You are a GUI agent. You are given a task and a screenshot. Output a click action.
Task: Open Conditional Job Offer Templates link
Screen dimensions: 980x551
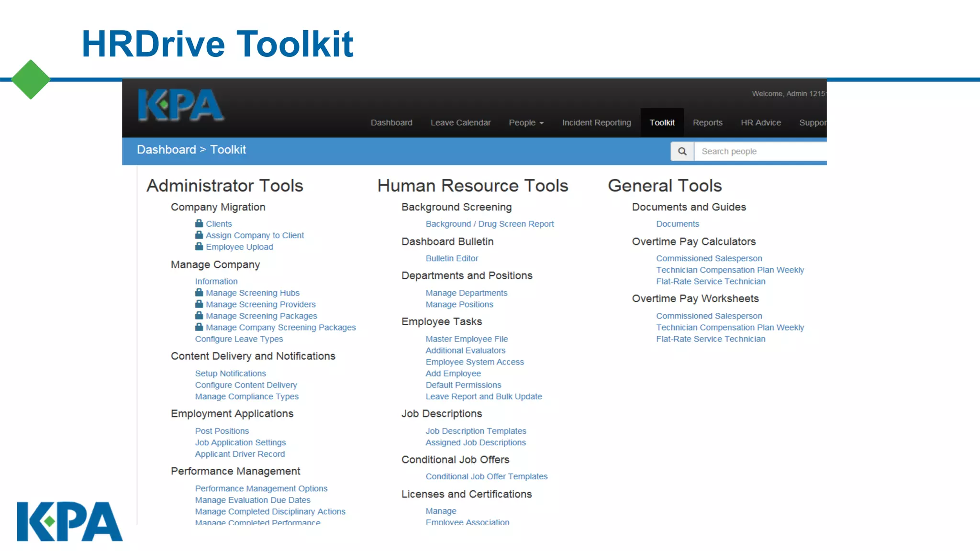pyautogui.click(x=487, y=476)
